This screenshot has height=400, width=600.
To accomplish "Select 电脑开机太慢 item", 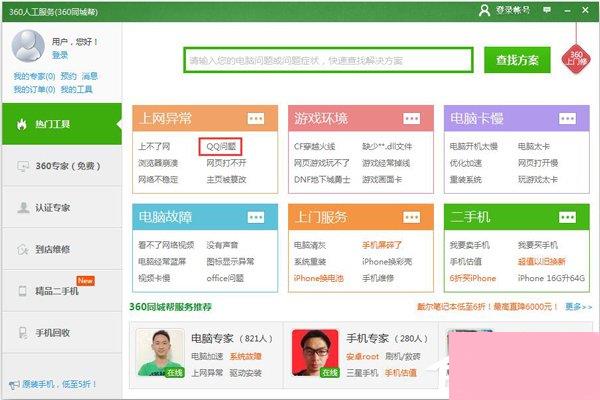I will [473, 147].
